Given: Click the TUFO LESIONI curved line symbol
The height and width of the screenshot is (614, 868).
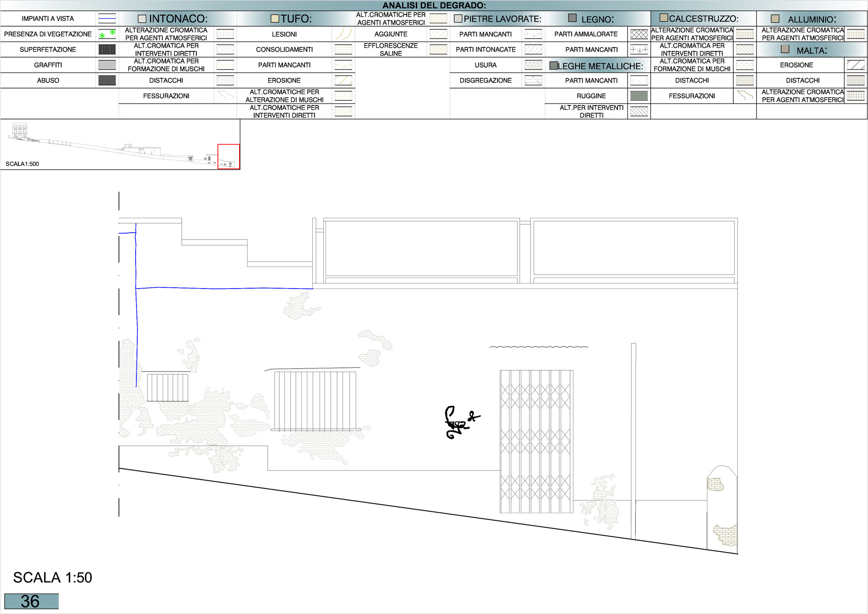Looking at the screenshot, I should click(343, 34).
